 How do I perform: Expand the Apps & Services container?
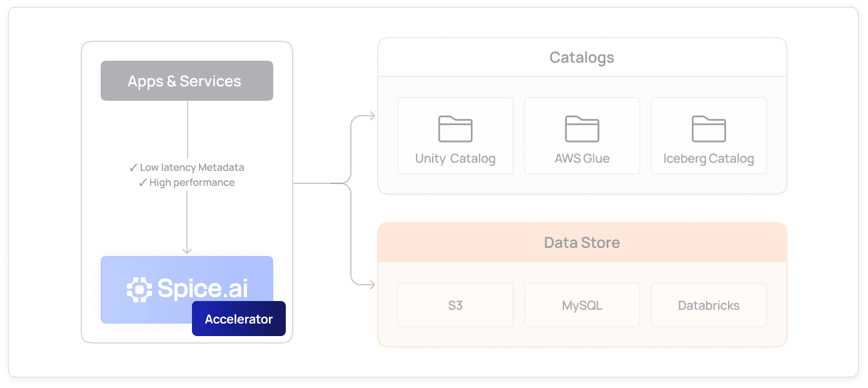click(x=186, y=191)
